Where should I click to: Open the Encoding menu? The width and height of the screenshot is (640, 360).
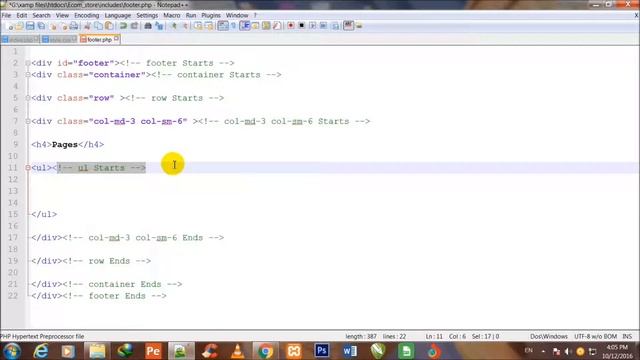tap(87, 16)
